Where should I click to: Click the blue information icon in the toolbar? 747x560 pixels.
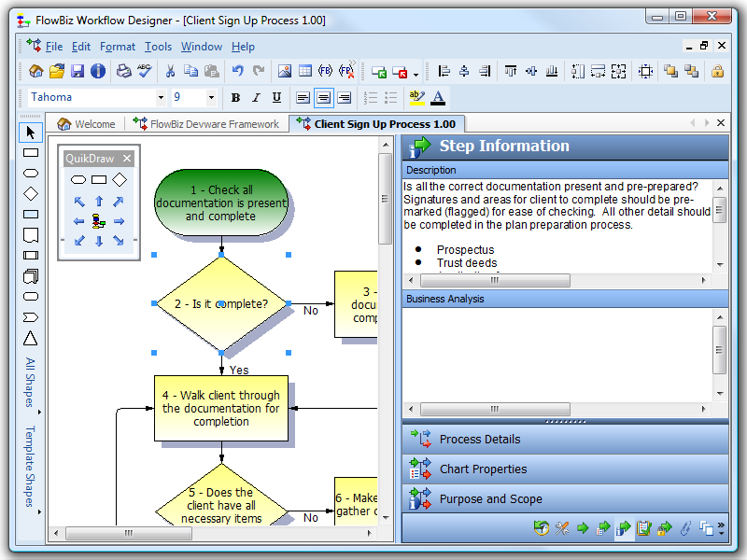(x=98, y=72)
